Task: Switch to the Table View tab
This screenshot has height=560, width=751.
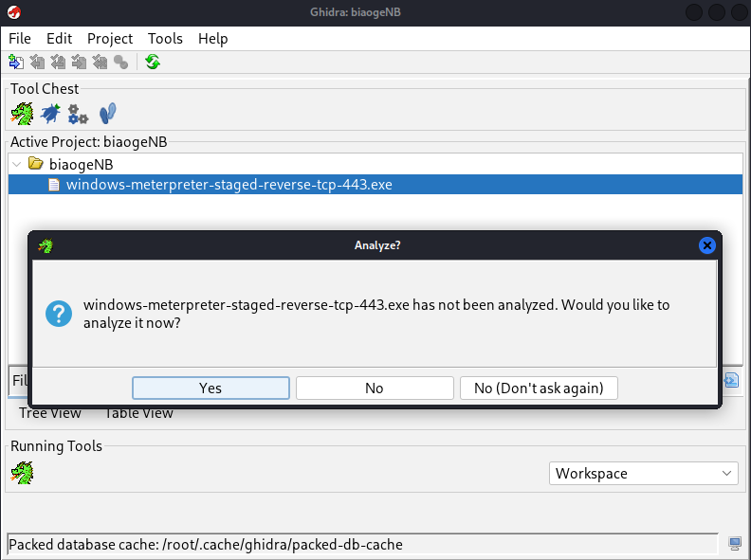Action: click(x=138, y=413)
